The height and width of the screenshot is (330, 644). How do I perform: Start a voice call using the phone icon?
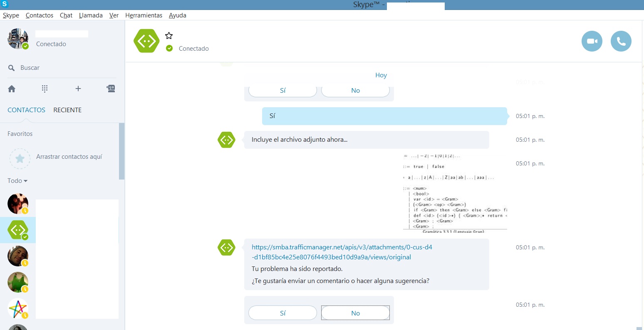point(621,41)
